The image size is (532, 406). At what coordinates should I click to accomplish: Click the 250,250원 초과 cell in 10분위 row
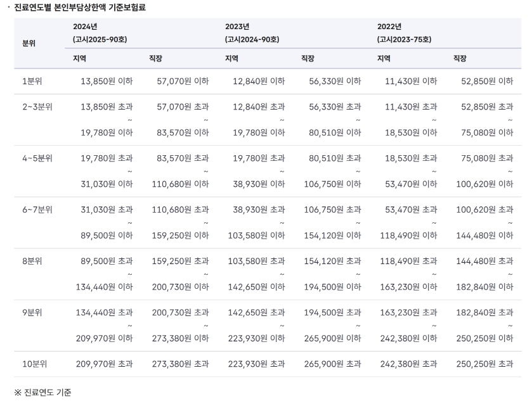click(484, 364)
